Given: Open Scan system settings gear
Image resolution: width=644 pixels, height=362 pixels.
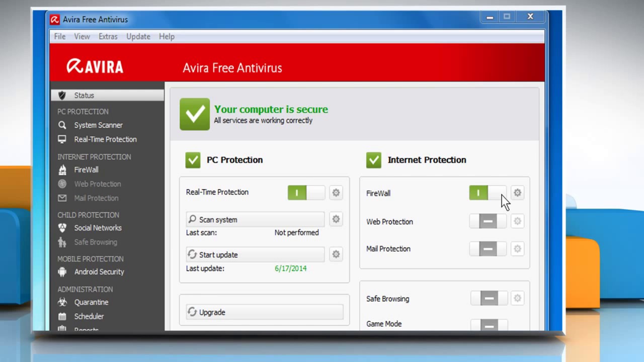Looking at the screenshot, I should pyautogui.click(x=336, y=219).
